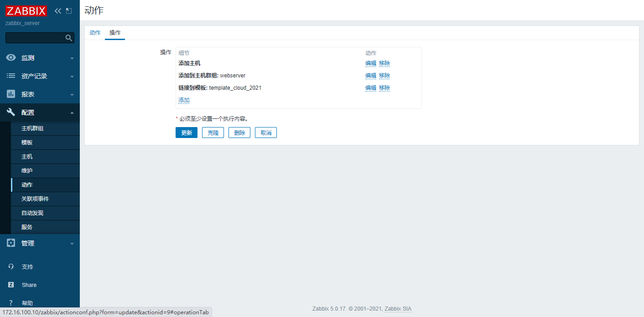
Task: Collapse the 配置 menu chevron
Action: click(x=72, y=113)
